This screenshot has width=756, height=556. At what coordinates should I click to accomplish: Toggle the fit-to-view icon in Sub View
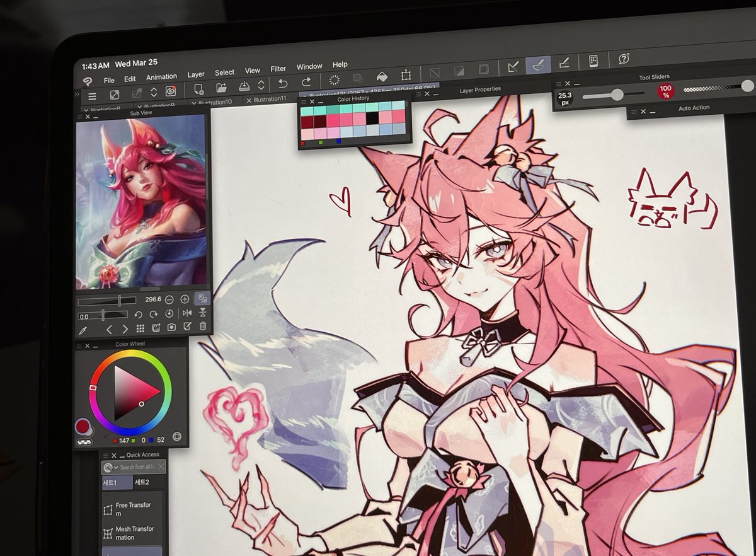tap(202, 298)
